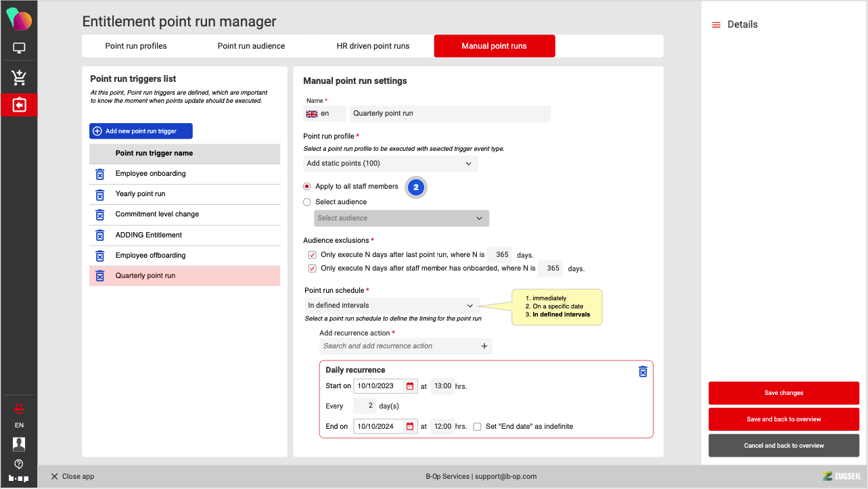Choose the Select audience radio option
Image resolution: width=868 pixels, height=489 pixels.
pyautogui.click(x=307, y=202)
